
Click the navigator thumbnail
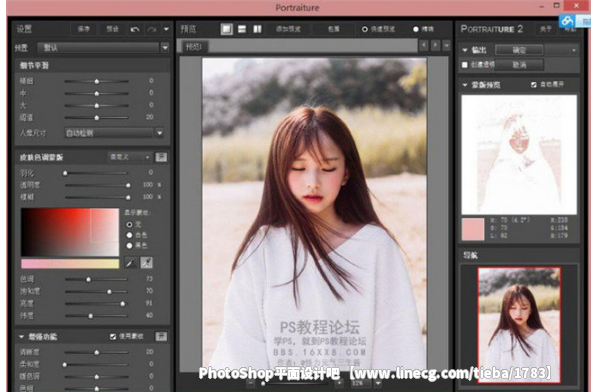click(519, 325)
